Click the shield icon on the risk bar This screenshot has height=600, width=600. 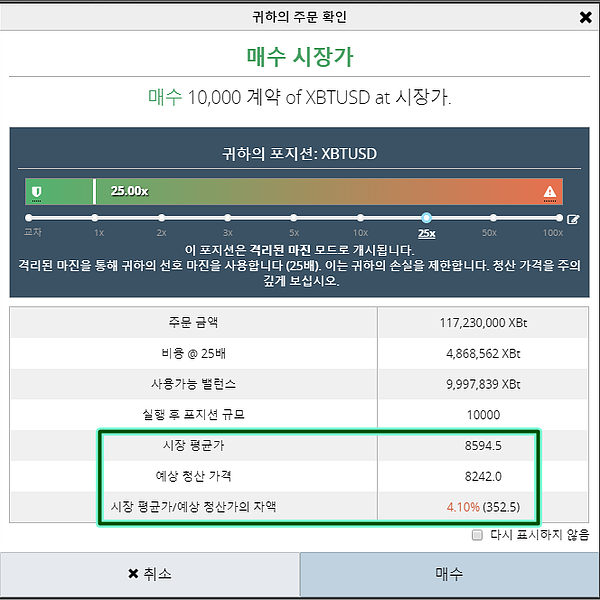37,191
